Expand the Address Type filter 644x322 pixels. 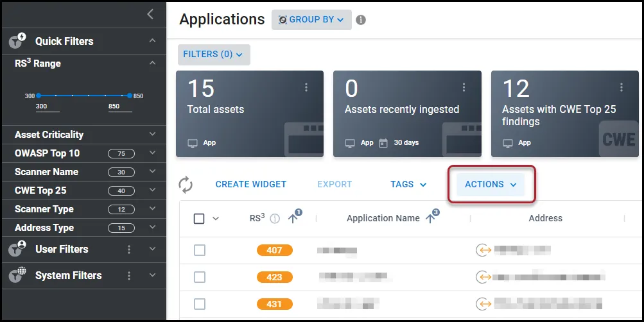click(x=152, y=227)
